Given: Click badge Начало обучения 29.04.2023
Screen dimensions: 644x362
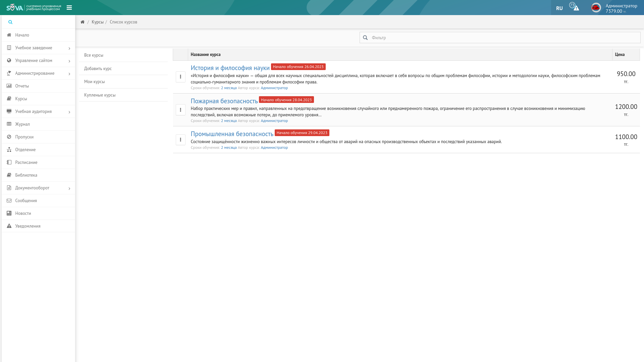Looking at the screenshot, I should point(302,133).
